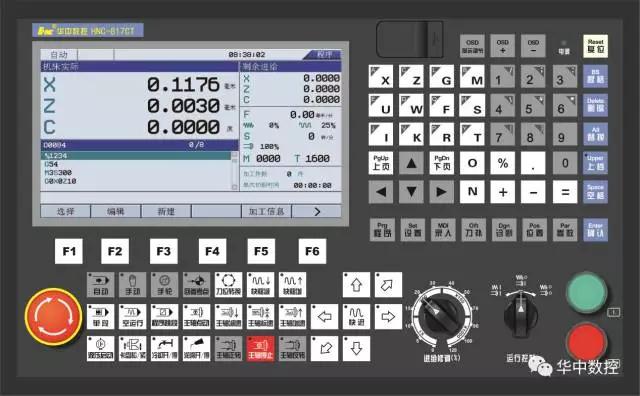This screenshot has width=640, height=396.
Task: Click the Reset 复位 button
Action: [x=596, y=46]
